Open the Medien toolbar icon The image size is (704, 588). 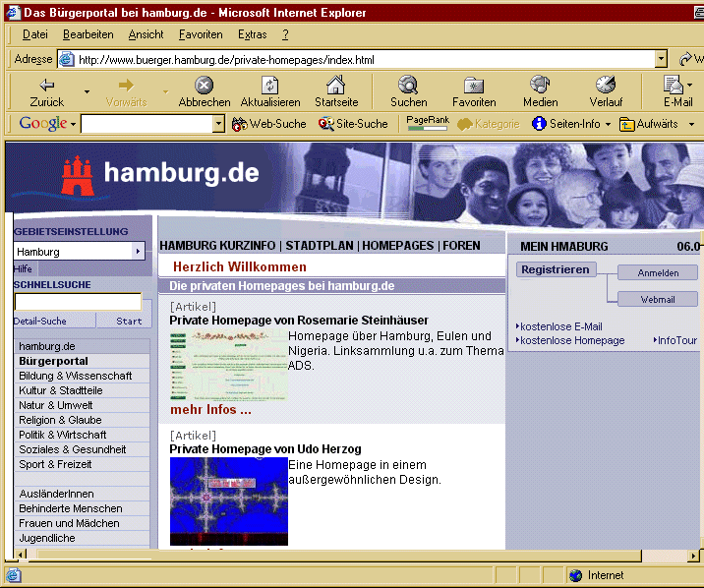[540, 86]
